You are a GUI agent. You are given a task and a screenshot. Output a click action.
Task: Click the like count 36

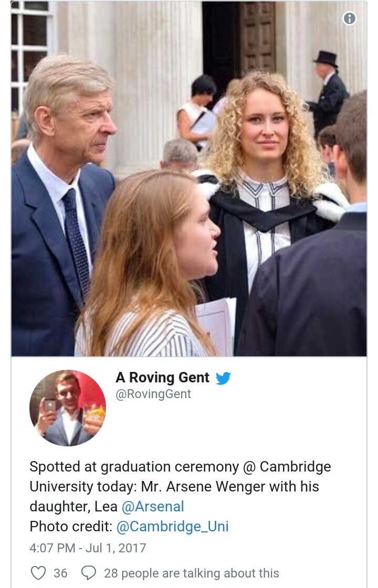60,573
